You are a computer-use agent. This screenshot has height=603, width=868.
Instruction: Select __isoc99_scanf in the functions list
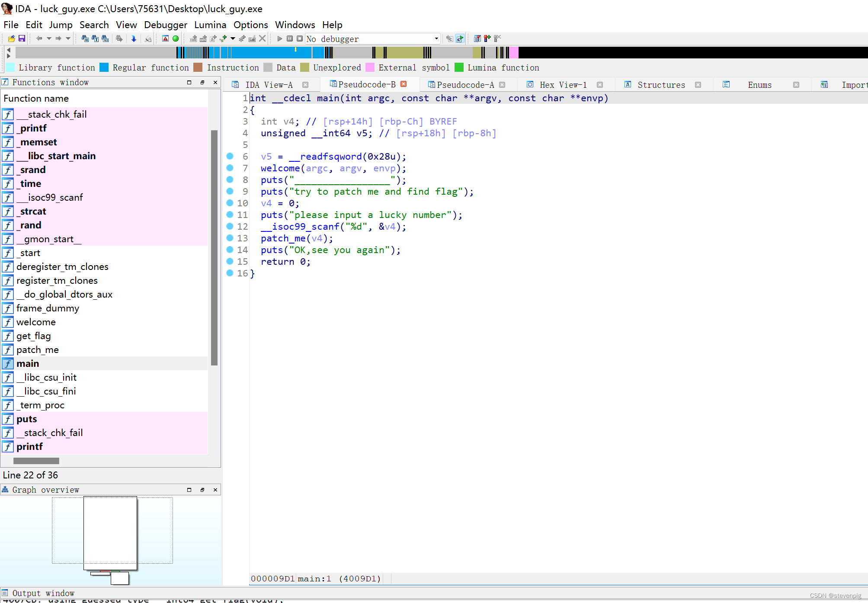[104, 197]
